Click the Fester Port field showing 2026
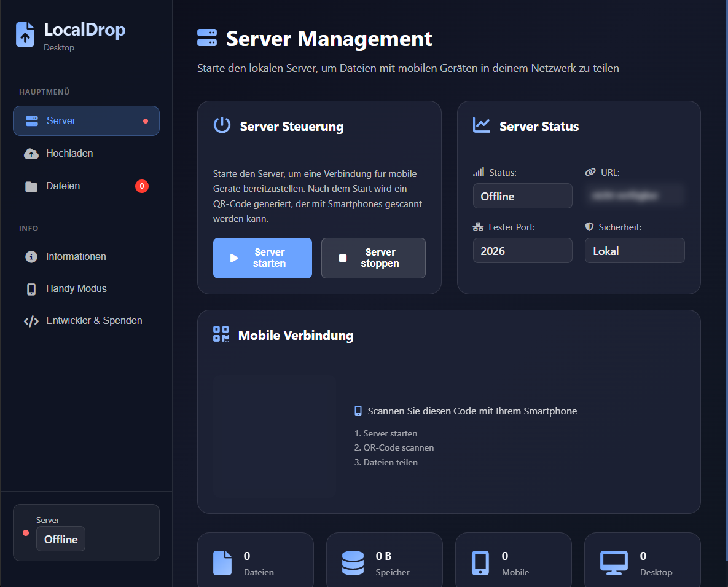Screen dimensions: 728x587 [x=522, y=251]
